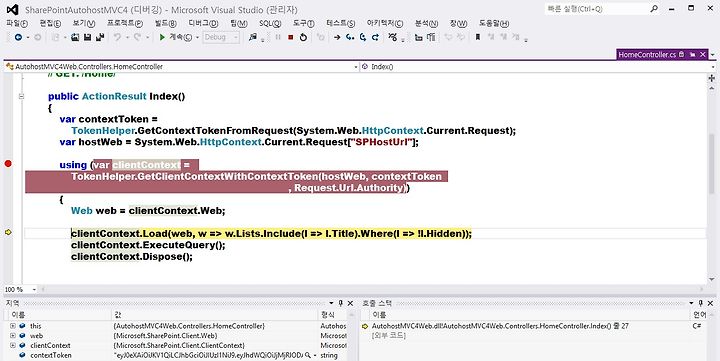Image resolution: width=720 pixels, height=361 pixels.
Task: Click the Open File folder icon
Action: click(75, 38)
